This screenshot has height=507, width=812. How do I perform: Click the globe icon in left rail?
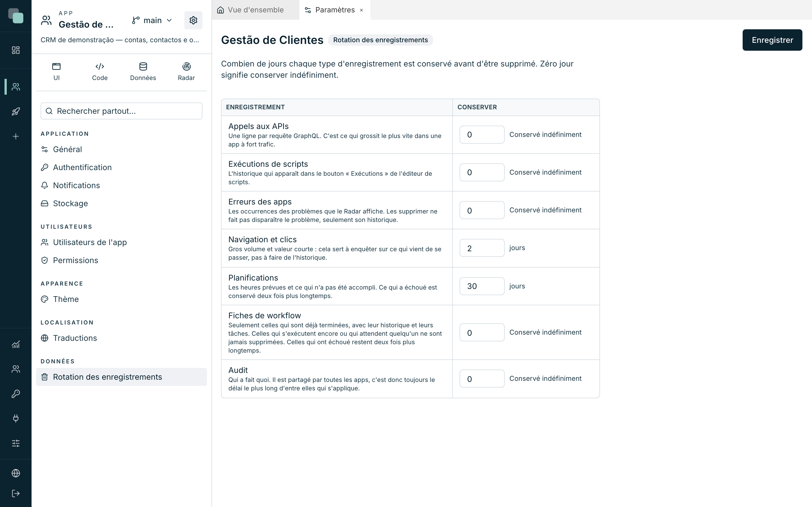coord(16,473)
